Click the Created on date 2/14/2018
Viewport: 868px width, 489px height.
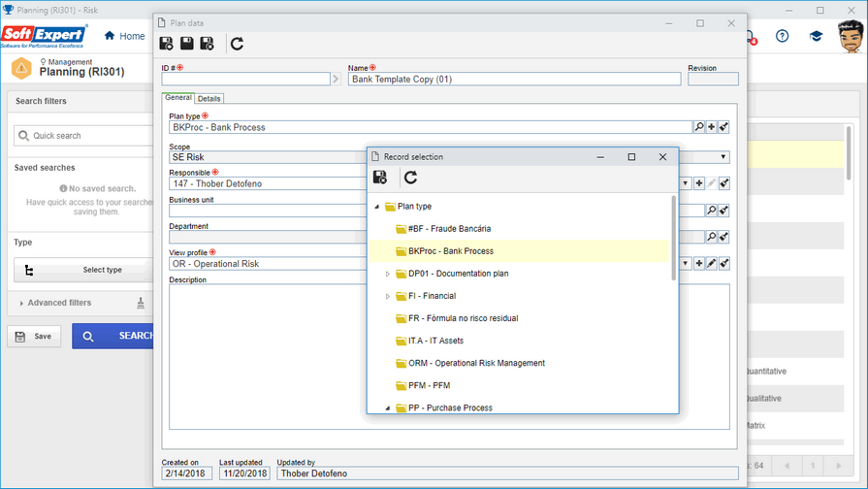click(x=186, y=473)
